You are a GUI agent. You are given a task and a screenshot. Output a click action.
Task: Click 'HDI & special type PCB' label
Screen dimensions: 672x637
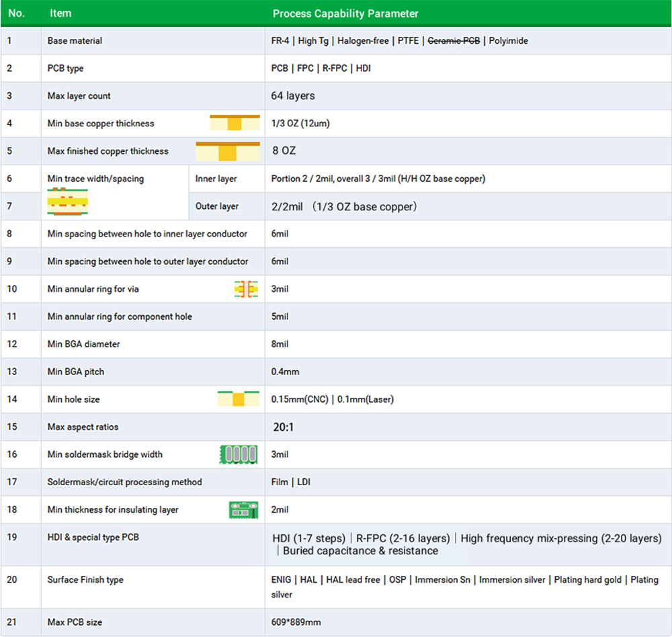point(93,537)
